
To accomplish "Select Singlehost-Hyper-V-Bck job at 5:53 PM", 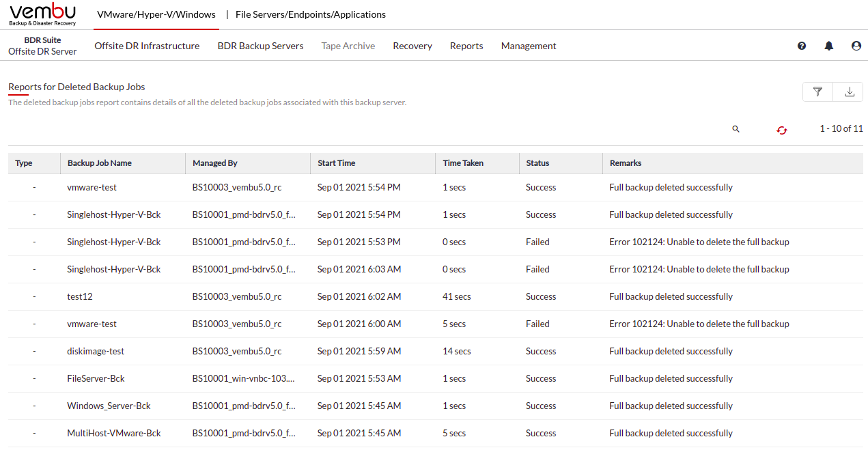I will click(x=114, y=242).
